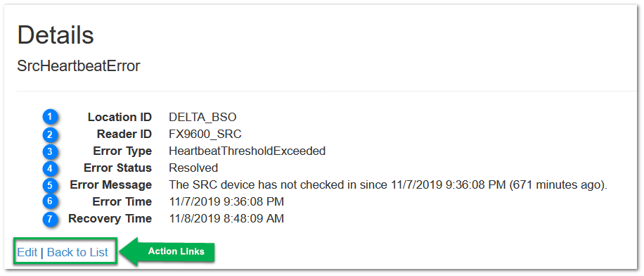Click the Resolved error status value
Screen dimensions: 644x276
pos(193,168)
